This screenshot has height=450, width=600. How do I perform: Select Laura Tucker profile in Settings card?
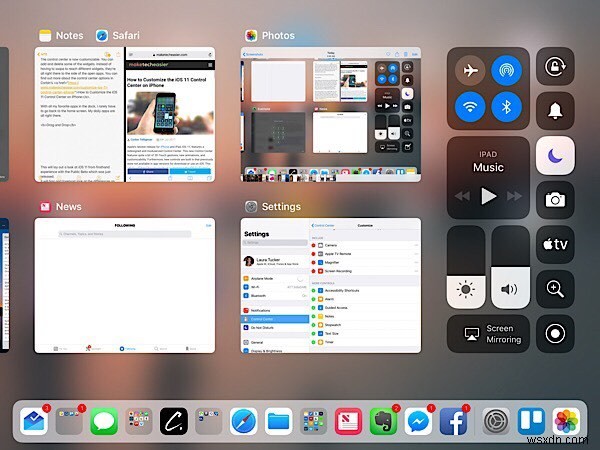[275, 261]
